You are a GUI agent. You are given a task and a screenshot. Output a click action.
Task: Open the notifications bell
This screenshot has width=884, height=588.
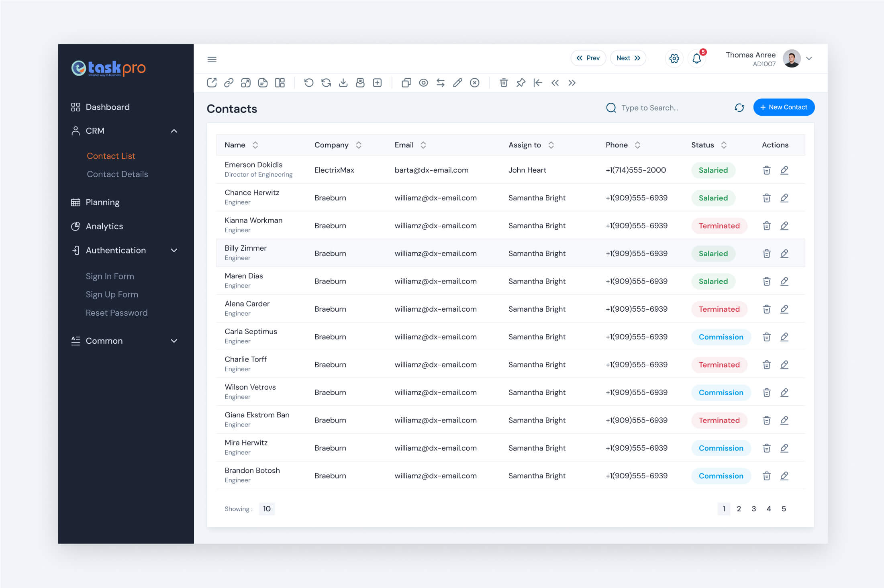click(697, 59)
